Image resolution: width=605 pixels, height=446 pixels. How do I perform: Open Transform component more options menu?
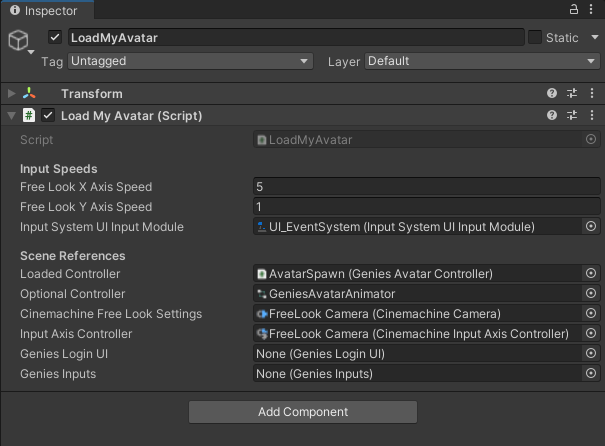pyautogui.click(x=592, y=93)
